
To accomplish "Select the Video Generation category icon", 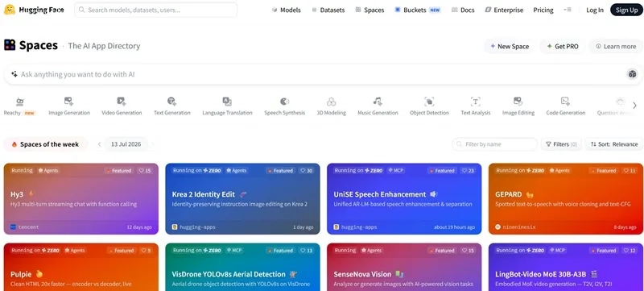I will [x=122, y=101].
